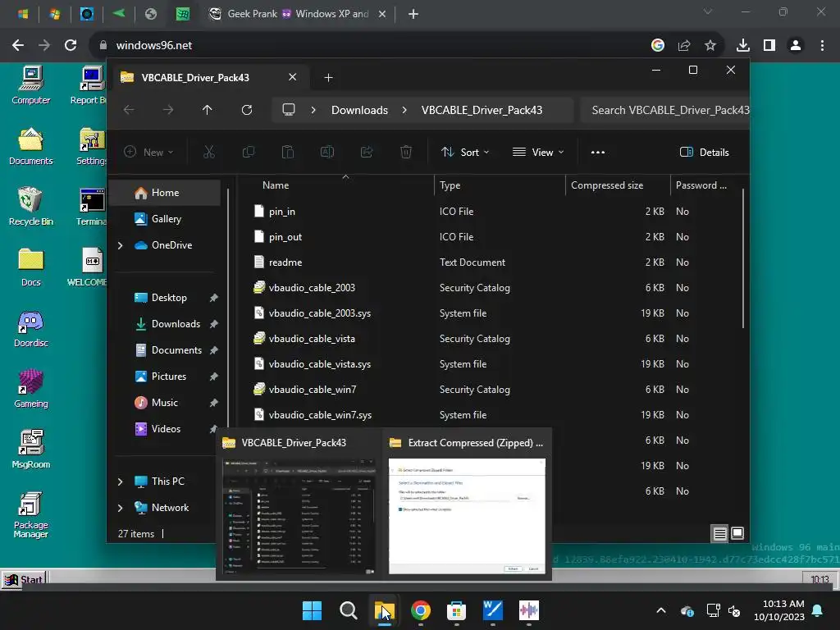
Task: Open the Recycle Bin desktop icon
Action: (30, 206)
